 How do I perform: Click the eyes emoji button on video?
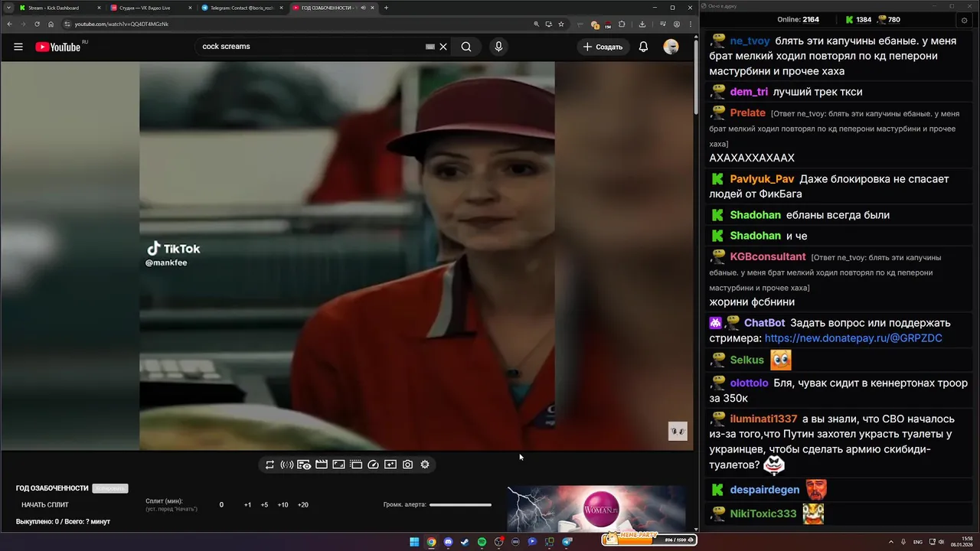[678, 431]
